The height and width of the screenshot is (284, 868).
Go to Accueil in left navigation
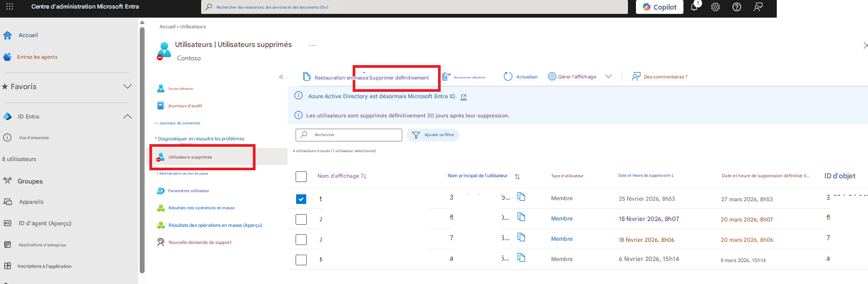click(x=28, y=35)
